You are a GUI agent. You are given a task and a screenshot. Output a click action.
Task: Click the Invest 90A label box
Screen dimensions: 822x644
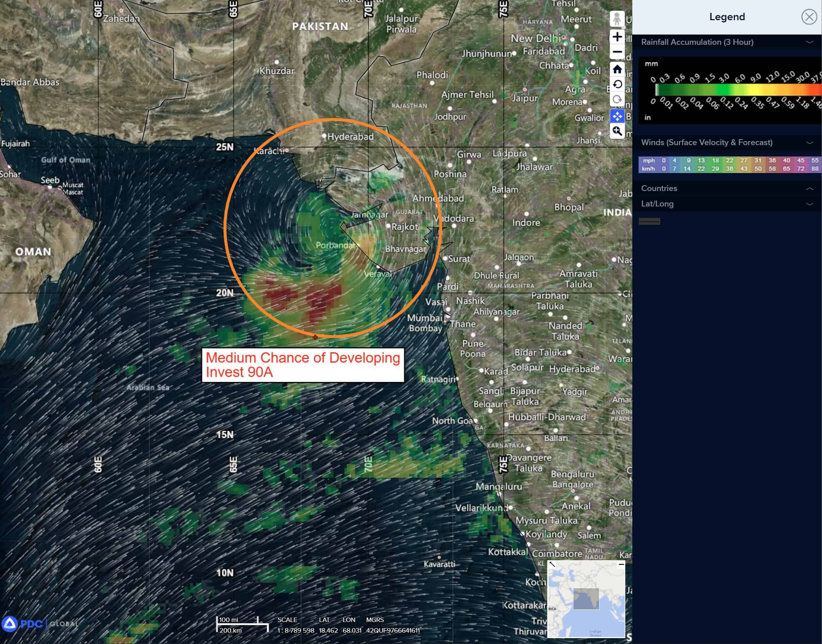tap(303, 364)
